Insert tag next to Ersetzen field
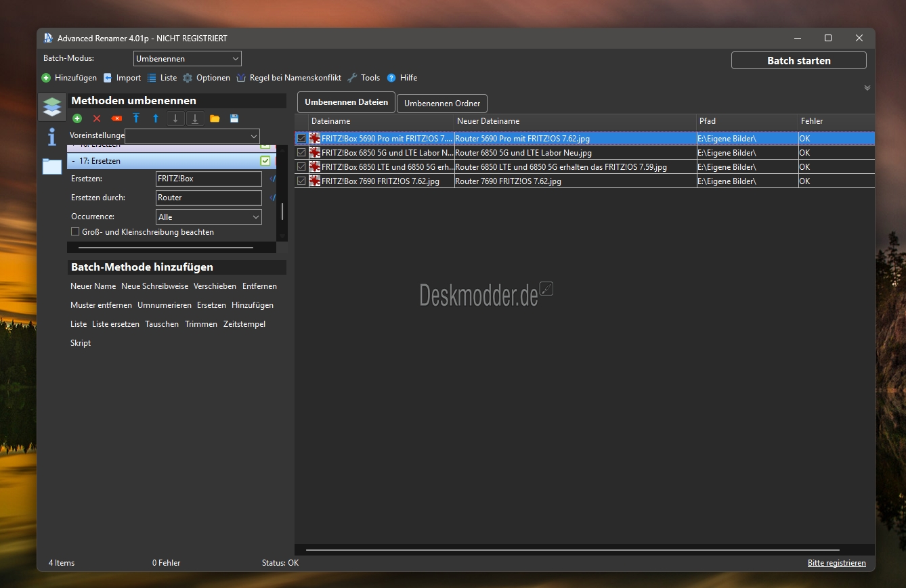 [x=273, y=179]
